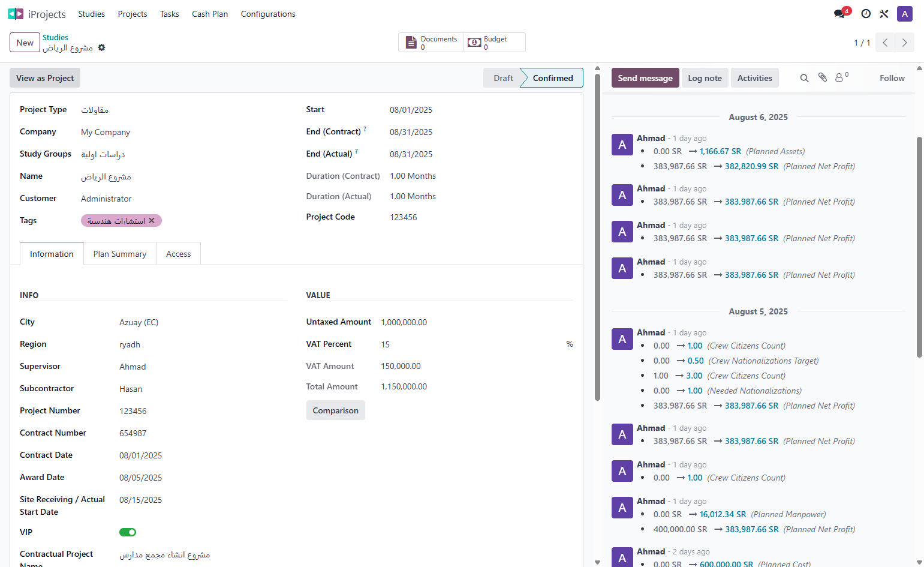Select the Information tab
Image resolution: width=924 pixels, height=567 pixels.
(52, 254)
